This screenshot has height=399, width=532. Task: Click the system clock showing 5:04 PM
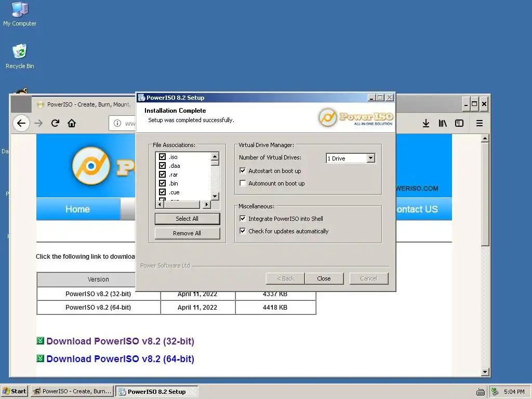click(514, 392)
